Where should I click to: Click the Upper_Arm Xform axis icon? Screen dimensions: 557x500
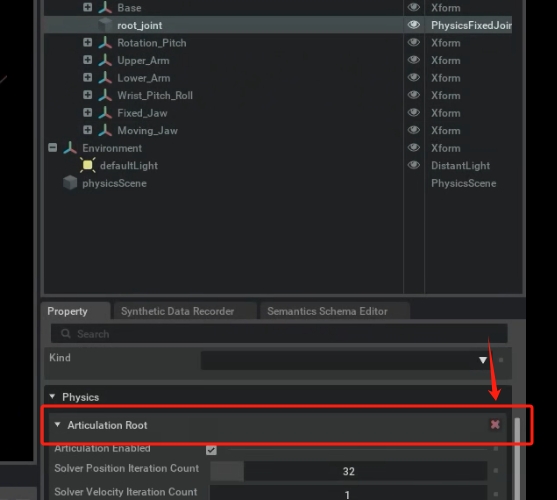tap(105, 60)
